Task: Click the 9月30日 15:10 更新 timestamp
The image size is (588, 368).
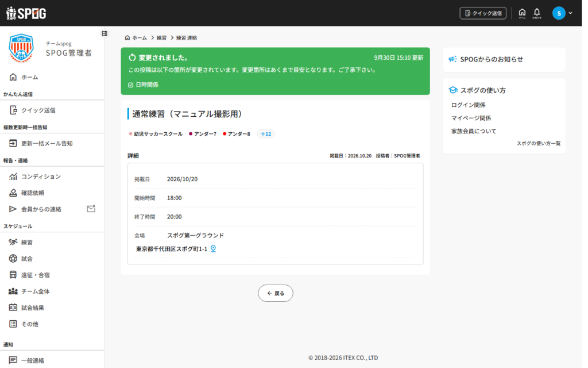Action: [x=399, y=57]
